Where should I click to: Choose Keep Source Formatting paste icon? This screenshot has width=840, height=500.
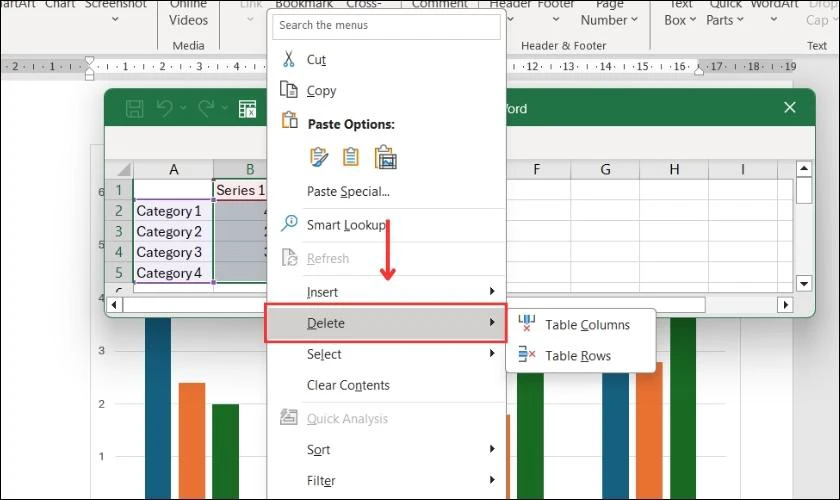click(319, 157)
